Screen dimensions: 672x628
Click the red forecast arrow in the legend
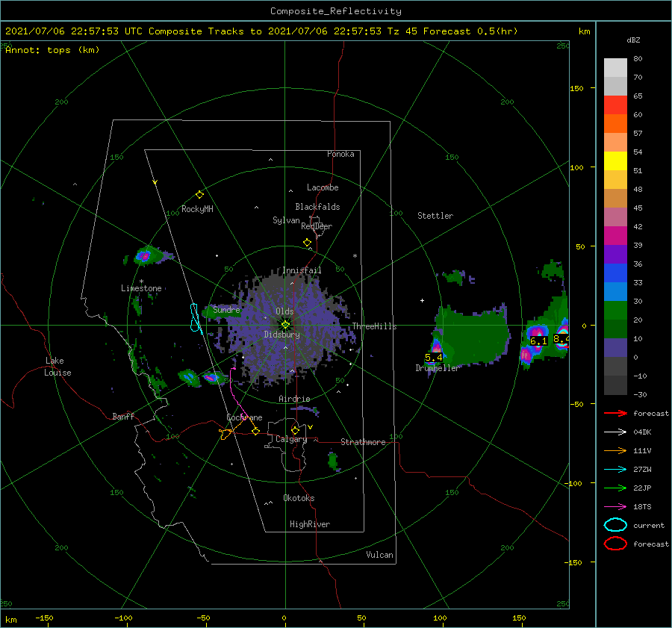615,413
